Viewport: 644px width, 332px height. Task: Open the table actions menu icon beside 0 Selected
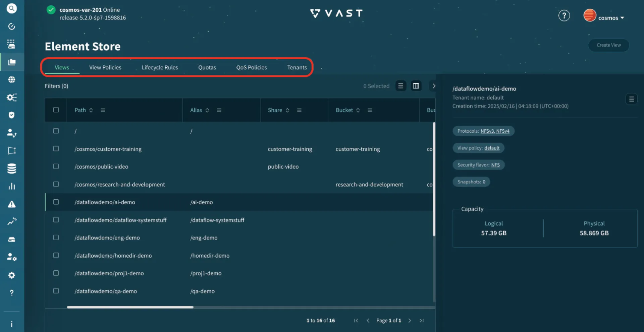[400, 86]
